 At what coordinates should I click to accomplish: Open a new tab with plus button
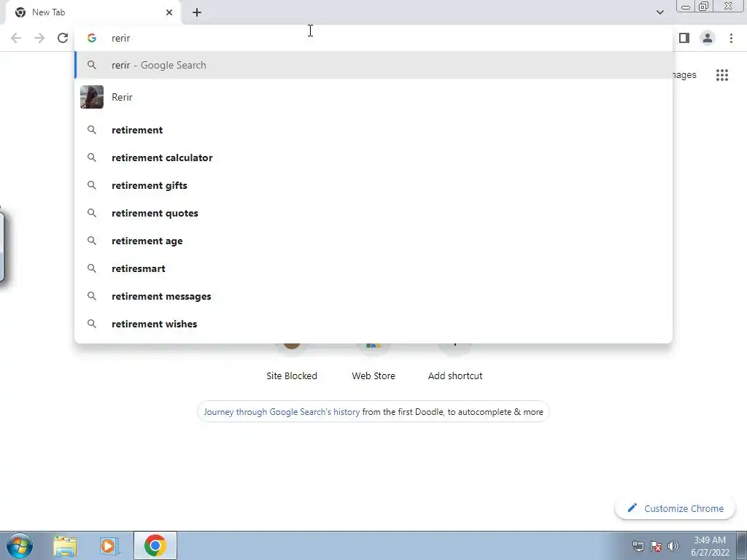(197, 13)
